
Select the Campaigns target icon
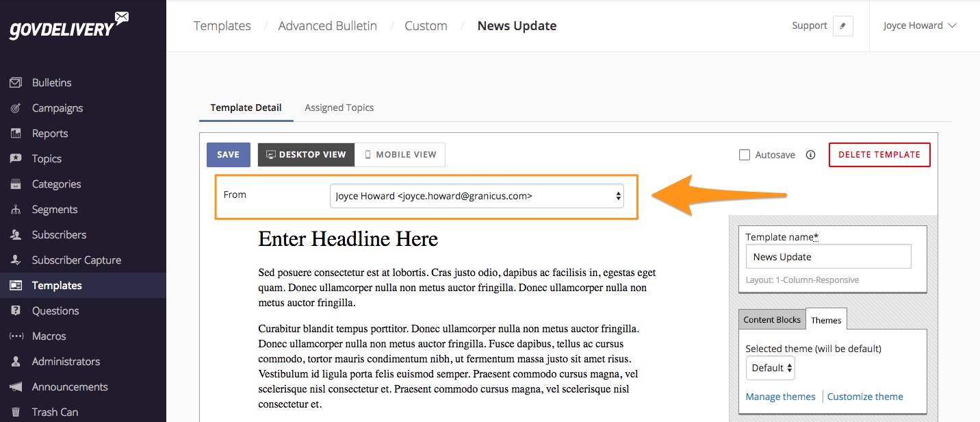click(x=17, y=108)
